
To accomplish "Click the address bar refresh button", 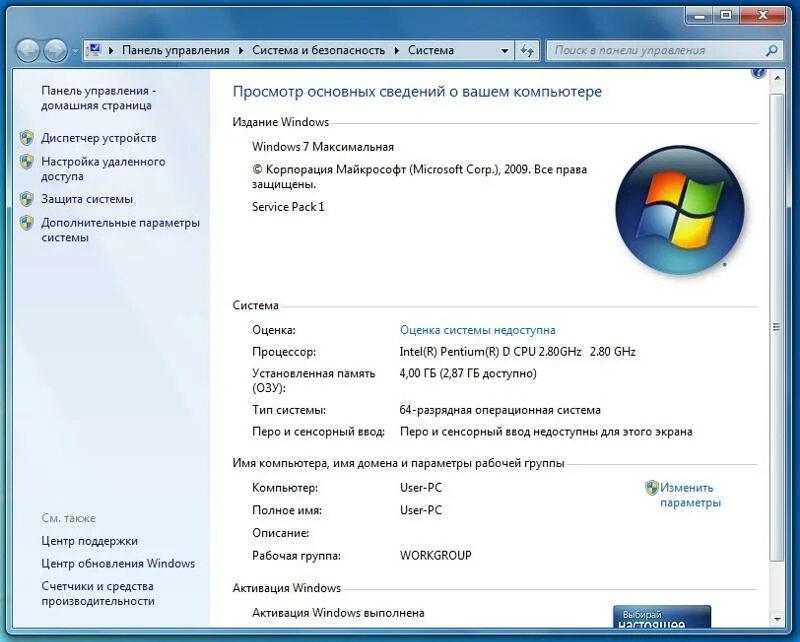I will pyautogui.click(x=527, y=51).
